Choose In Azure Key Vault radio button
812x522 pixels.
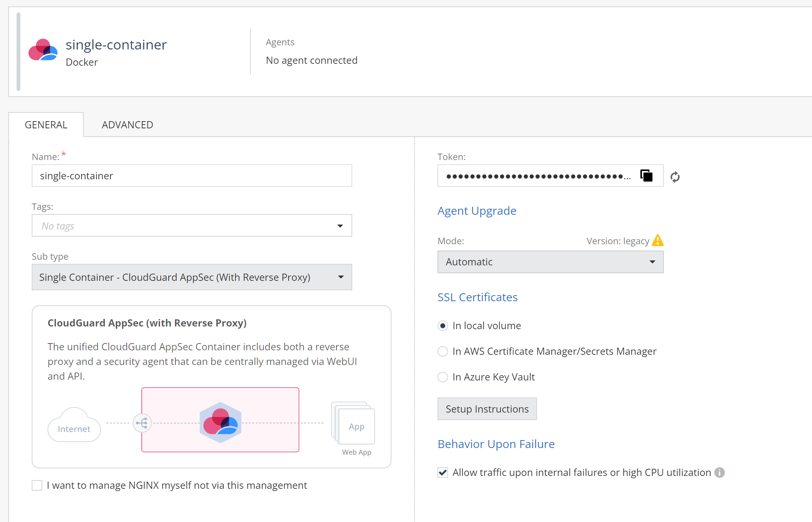(443, 377)
